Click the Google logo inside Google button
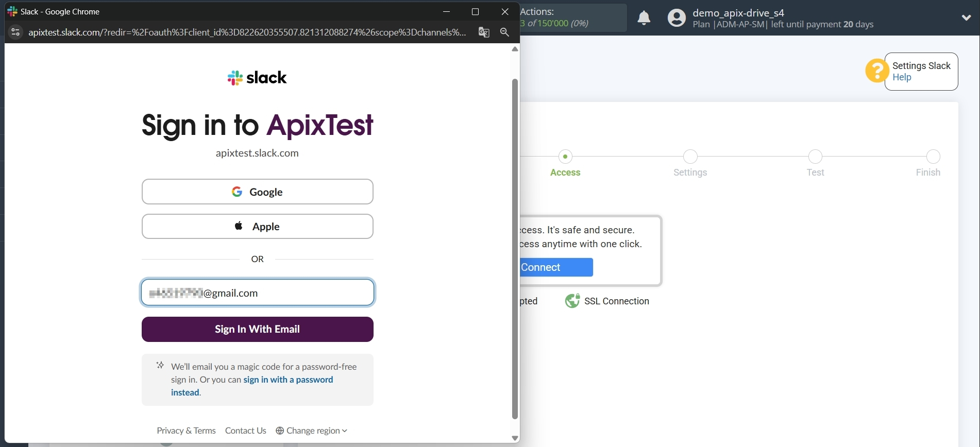The width and height of the screenshot is (980, 447). tap(237, 192)
